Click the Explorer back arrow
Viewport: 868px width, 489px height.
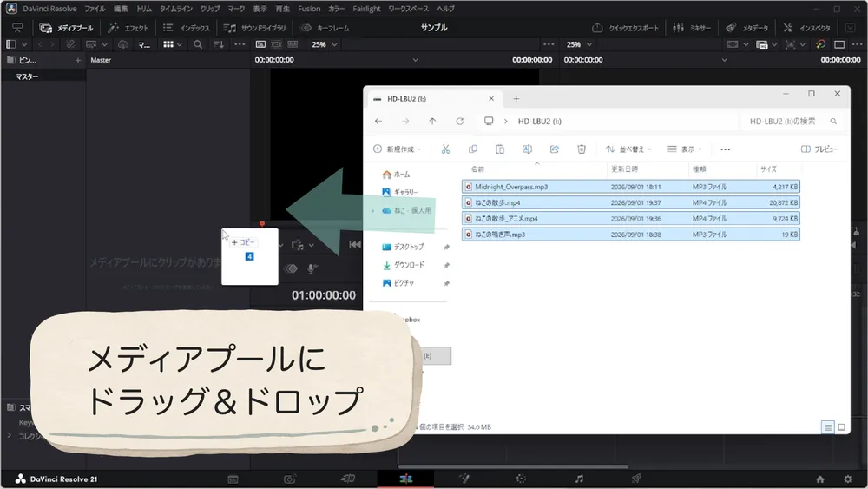(378, 121)
